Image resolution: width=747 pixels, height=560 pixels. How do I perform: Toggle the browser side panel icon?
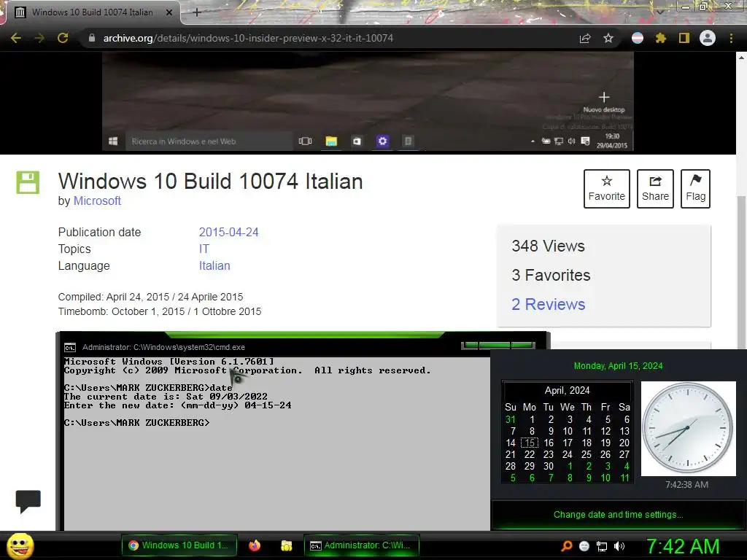(x=684, y=38)
